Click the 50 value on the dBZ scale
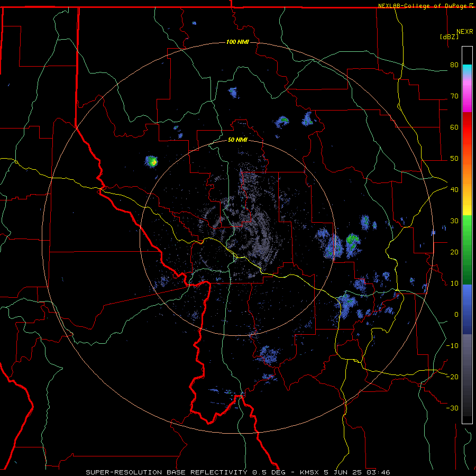Image resolution: width=476 pixels, height=476 pixels. [454, 159]
